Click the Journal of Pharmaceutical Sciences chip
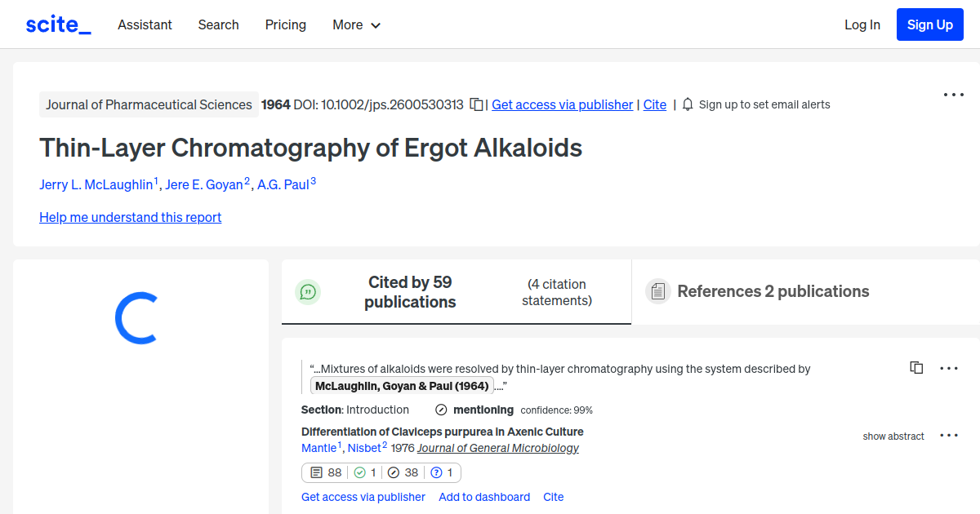The width and height of the screenshot is (980, 514). 149,104
